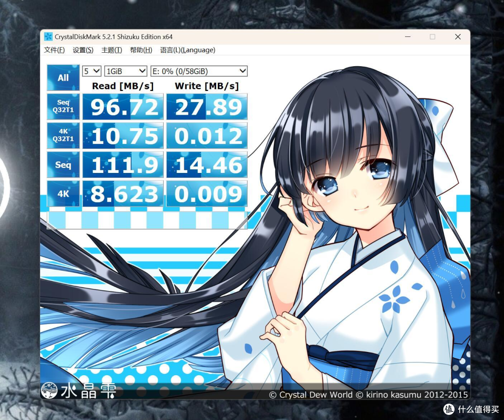Start the Seq benchmark
The image size is (504, 420).
63,165
